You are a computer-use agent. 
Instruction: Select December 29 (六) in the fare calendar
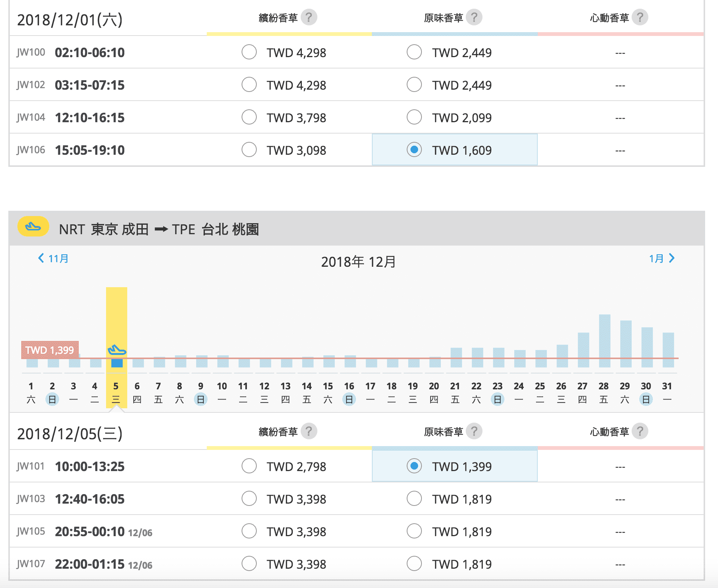tap(625, 393)
